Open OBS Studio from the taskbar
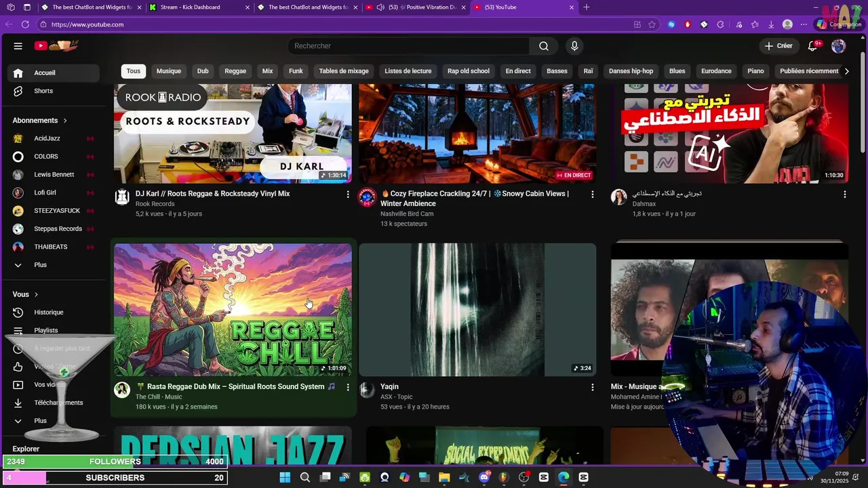The width and height of the screenshot is (868, 488). (524, 477)
